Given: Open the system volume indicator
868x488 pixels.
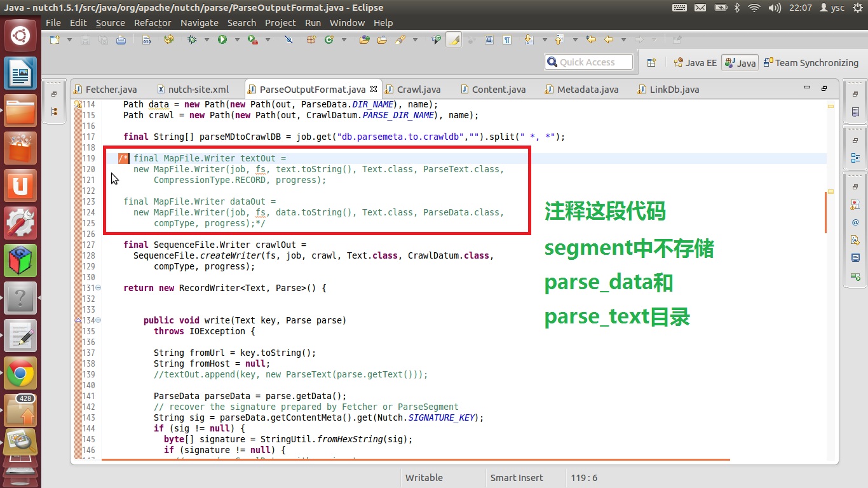Looking at the screenshot, I should 775,8.
